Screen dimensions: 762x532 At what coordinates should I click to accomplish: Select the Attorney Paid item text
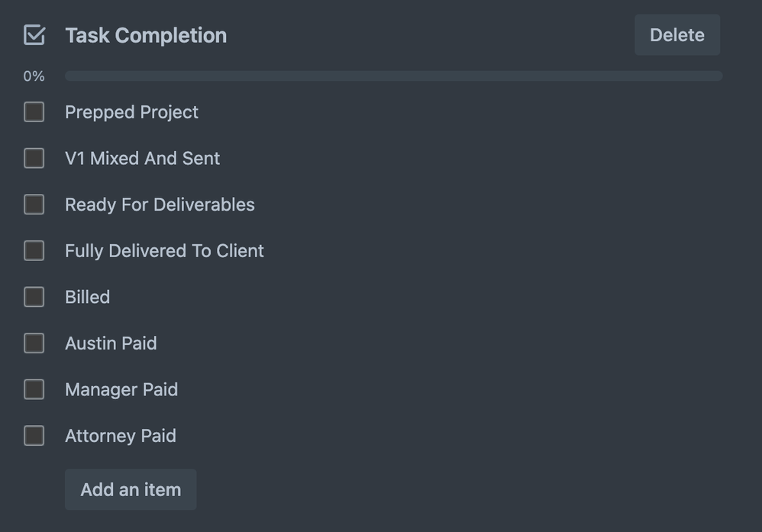coord(121,436)
